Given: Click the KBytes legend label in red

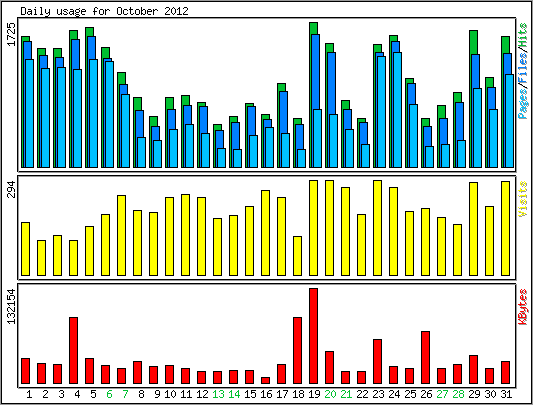Looking at the screenshot, I should (523, 307).
